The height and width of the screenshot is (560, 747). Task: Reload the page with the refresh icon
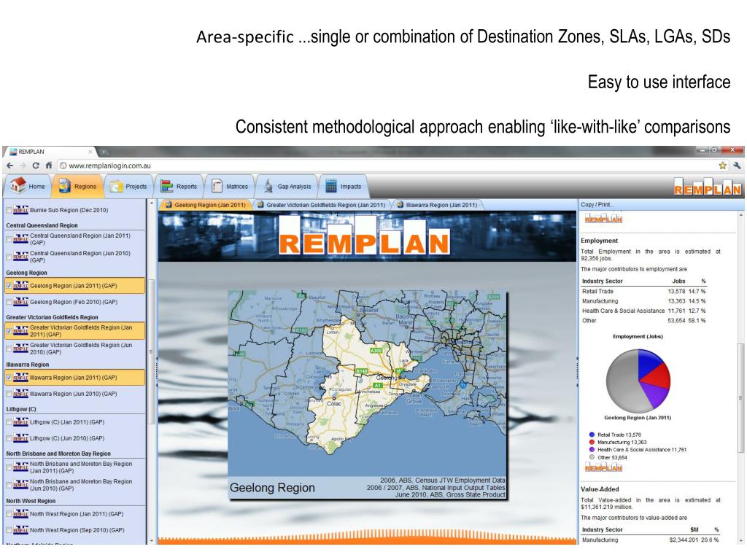pos(35,166)
